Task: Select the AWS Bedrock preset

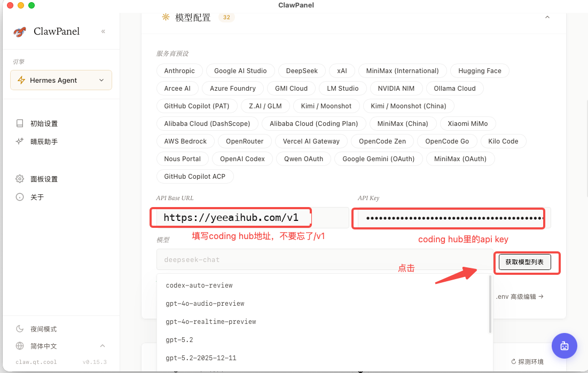Action: (x=186, y=141)
